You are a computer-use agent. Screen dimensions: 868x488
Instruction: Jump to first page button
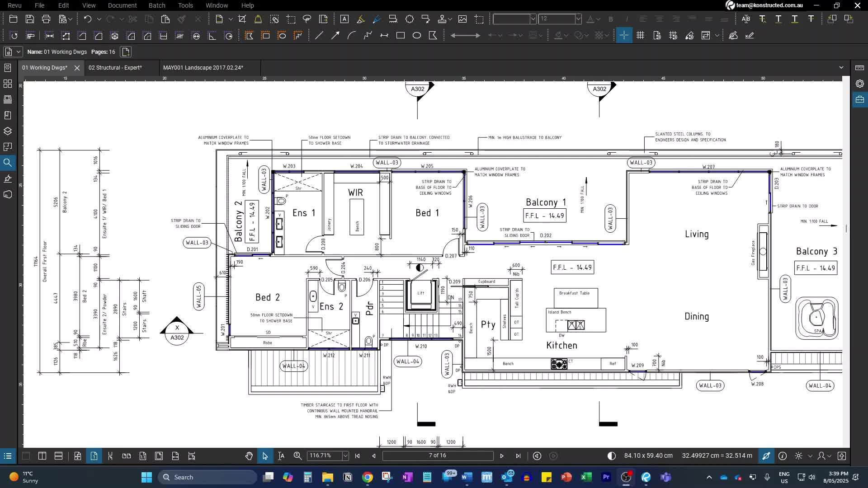pos(358,456)
